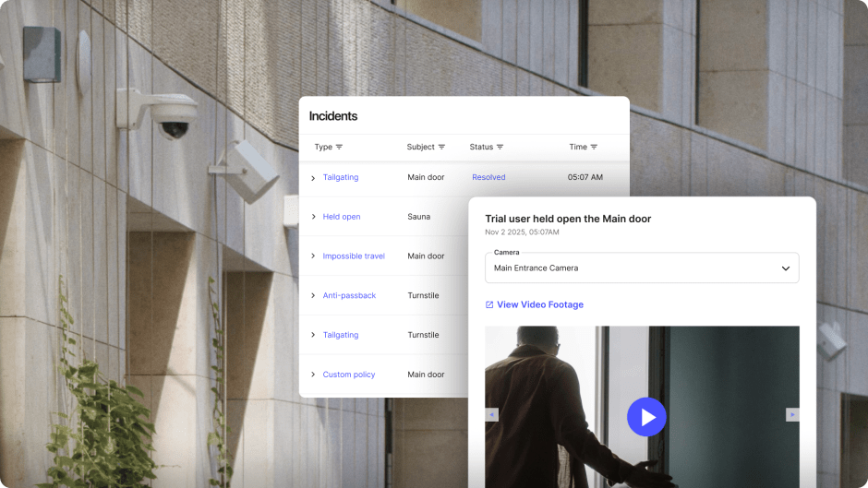Click the Time column header

pos(578,148)
